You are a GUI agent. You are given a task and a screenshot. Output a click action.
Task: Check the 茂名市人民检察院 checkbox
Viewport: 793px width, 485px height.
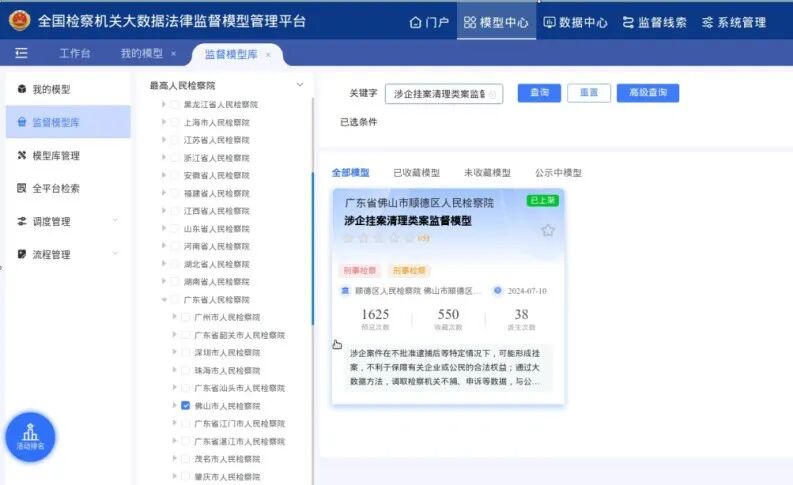[186, 459]
